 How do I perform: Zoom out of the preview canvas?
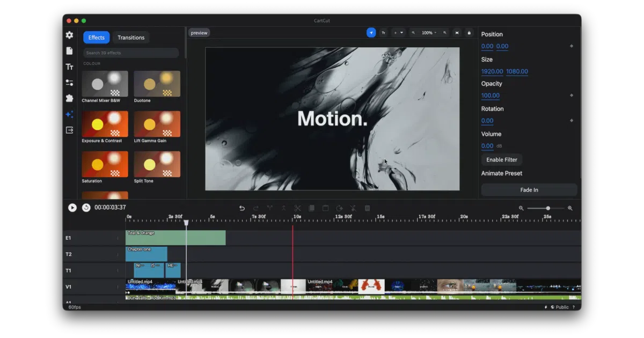point(413,33)
